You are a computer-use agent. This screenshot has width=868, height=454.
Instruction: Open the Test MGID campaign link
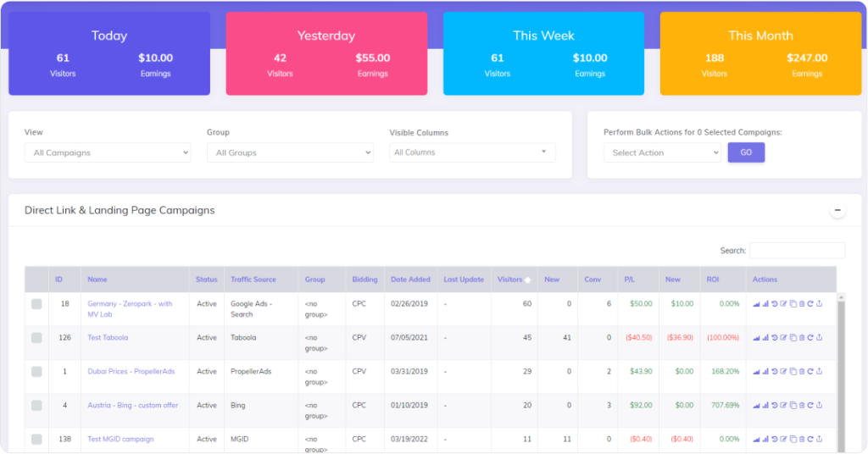[x=120, y=439]
